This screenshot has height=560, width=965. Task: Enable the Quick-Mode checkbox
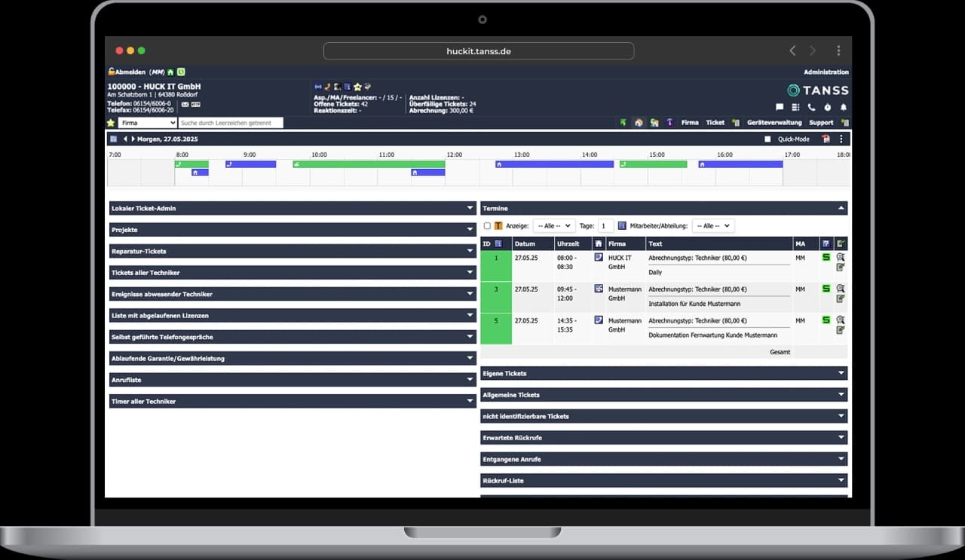click(767, 139)
